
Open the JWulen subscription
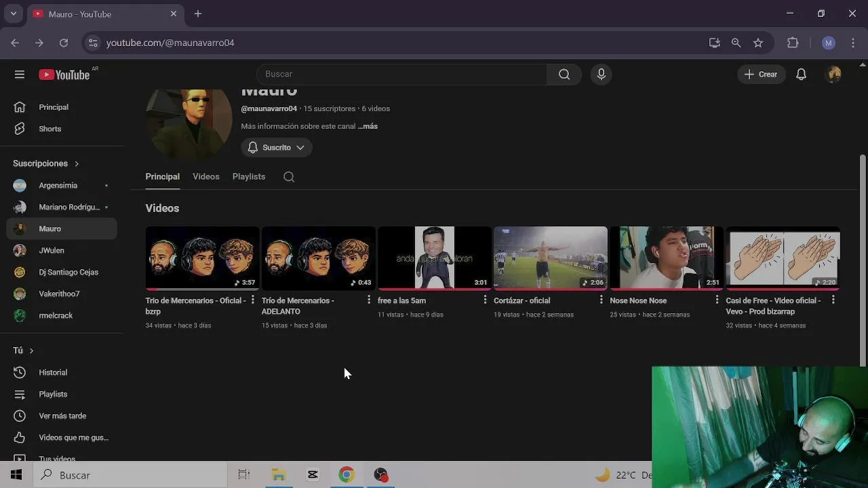(62, 250)
